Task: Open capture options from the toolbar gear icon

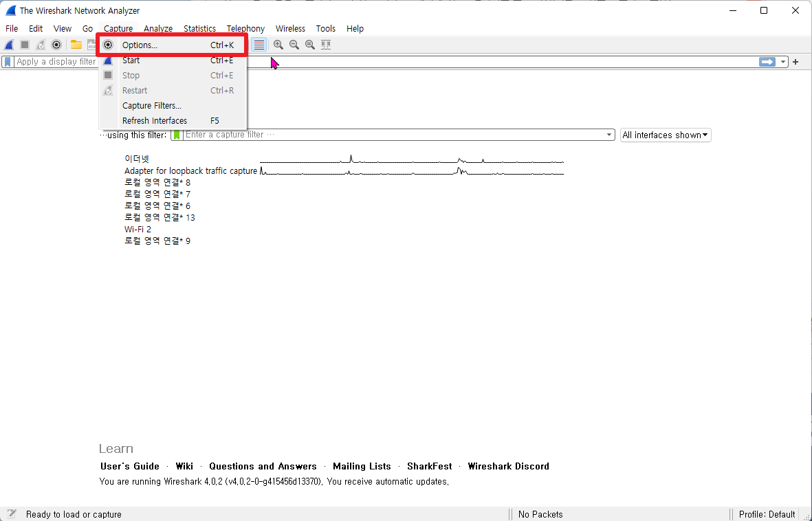Action: click(x=56, y=45)
